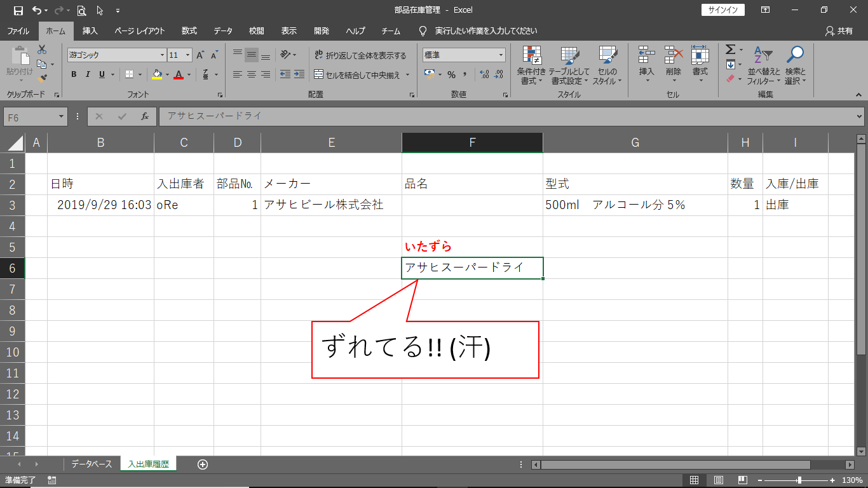This screenshot has width=868, height=488.
Task: Copy the selected cell
Action: pyautogui.click(x=42, y=64)
